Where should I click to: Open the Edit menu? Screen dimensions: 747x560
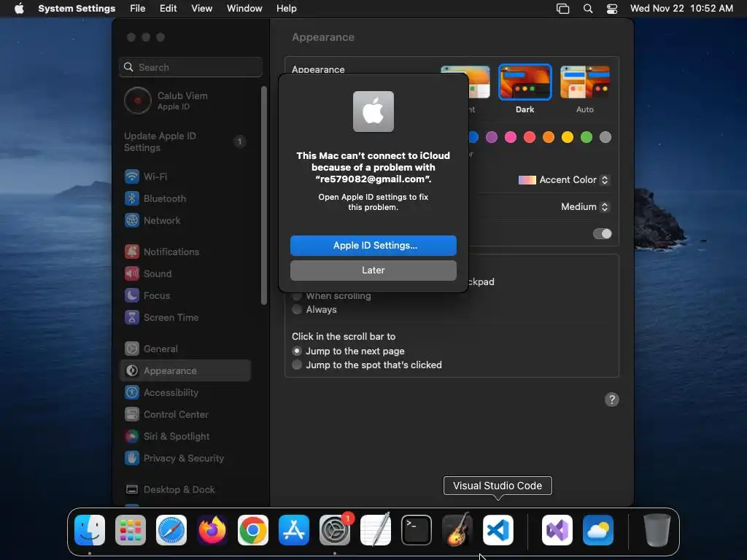tap(169, 9)
